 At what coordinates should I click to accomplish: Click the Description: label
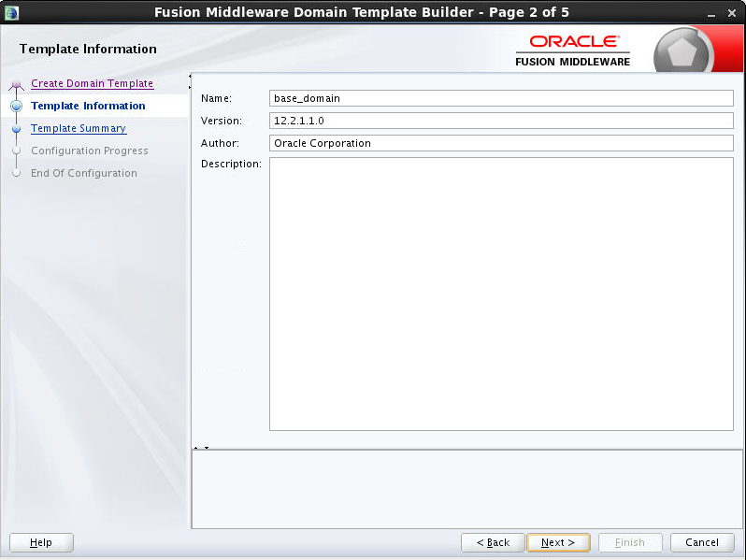pos(231,164)
